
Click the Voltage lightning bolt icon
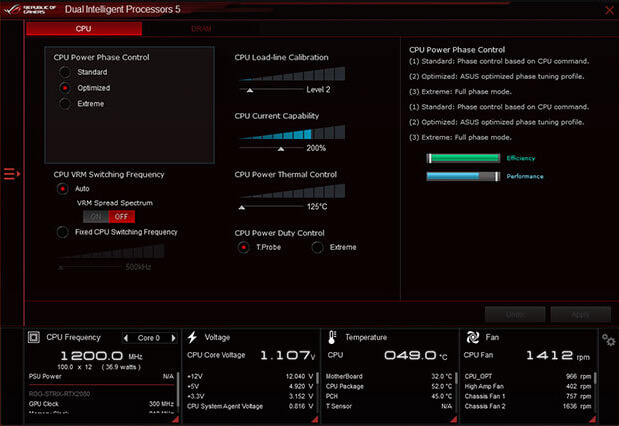point(194,338)
